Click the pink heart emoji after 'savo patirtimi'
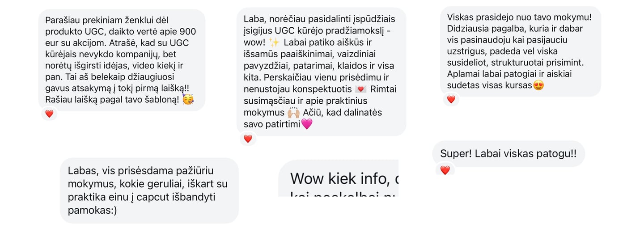644x245 pixels. click(307, 124)
